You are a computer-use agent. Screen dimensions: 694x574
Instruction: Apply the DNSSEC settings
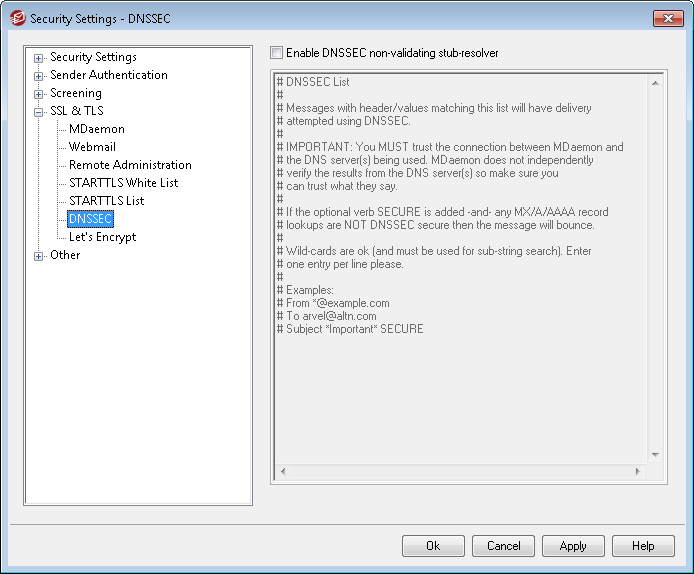tap(573, 546)
